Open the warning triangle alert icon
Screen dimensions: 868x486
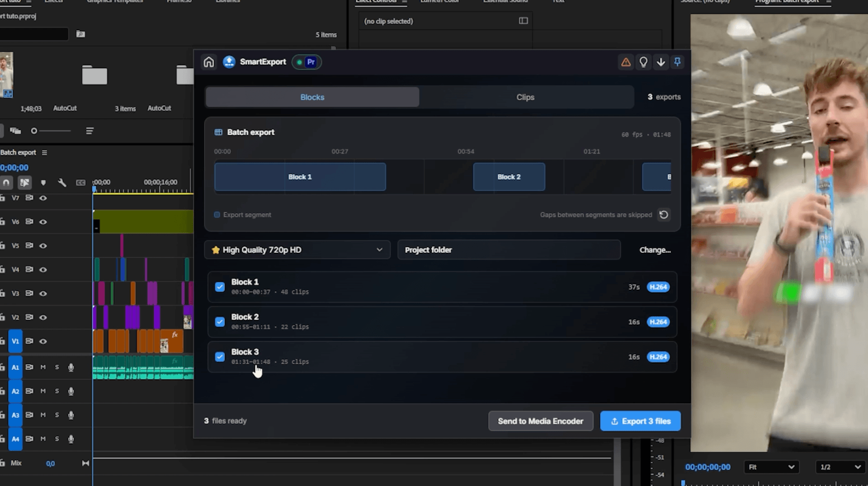click(626, 62)
